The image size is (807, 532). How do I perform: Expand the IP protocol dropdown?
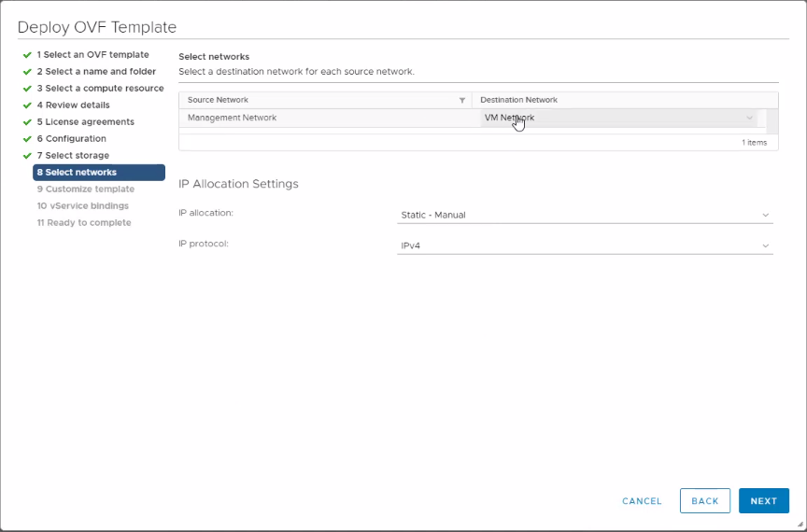tap(585, 246)
